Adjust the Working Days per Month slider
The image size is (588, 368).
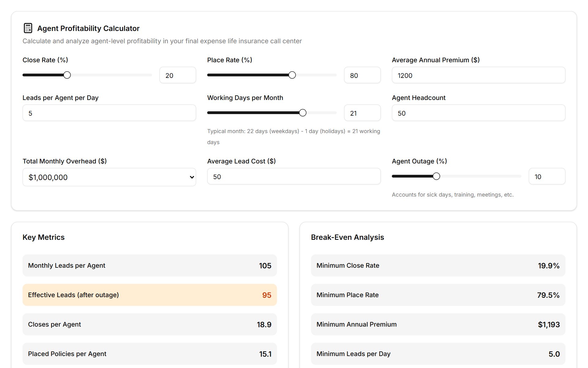pos(303,113)
